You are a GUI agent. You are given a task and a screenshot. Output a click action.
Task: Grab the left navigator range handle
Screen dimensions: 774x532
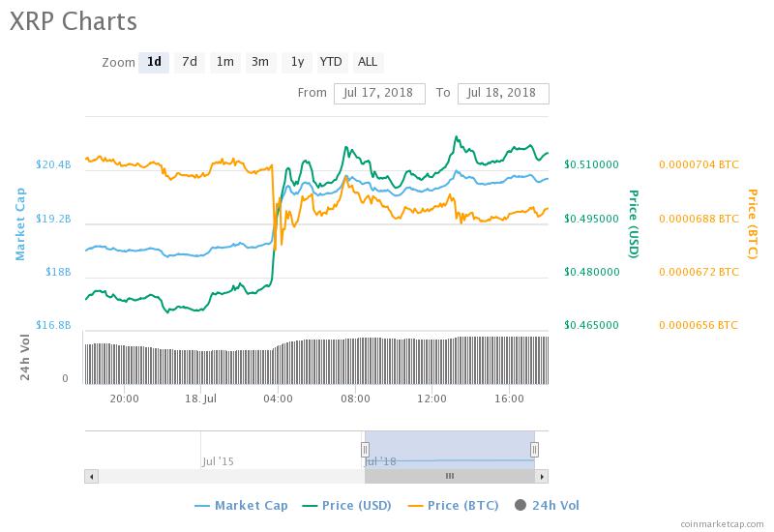[x=365, y=450]
